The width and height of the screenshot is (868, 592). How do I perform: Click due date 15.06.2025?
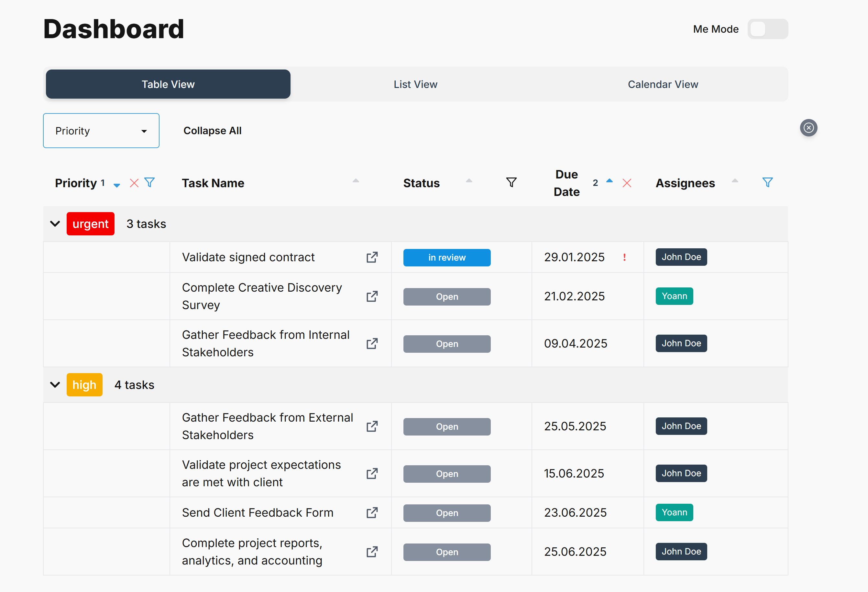pyautogui.click(x=574, y=473)
